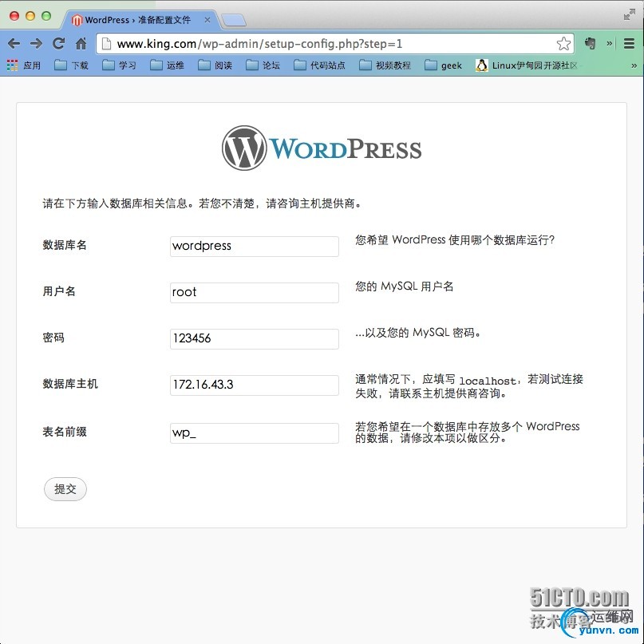Close the window with red button
The width and height of the screenshot is (644, 644).
coord(14,16)
